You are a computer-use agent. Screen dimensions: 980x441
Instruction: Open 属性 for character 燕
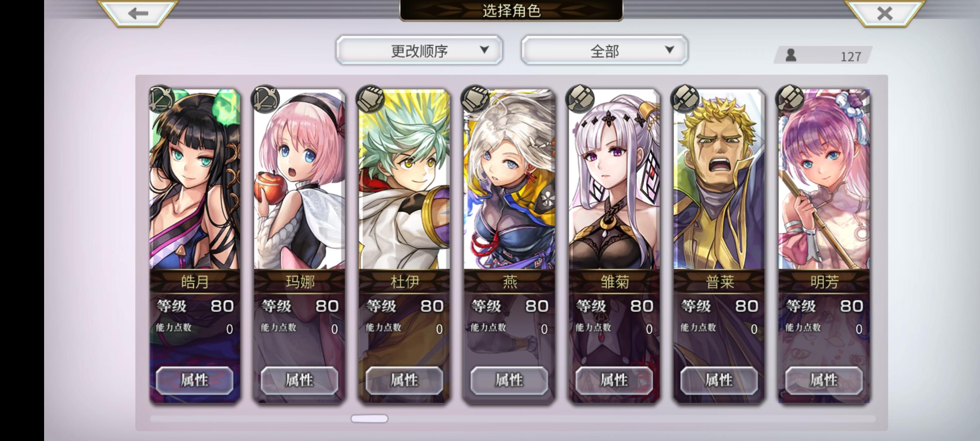pyautogui.click(x=509, y=380)
